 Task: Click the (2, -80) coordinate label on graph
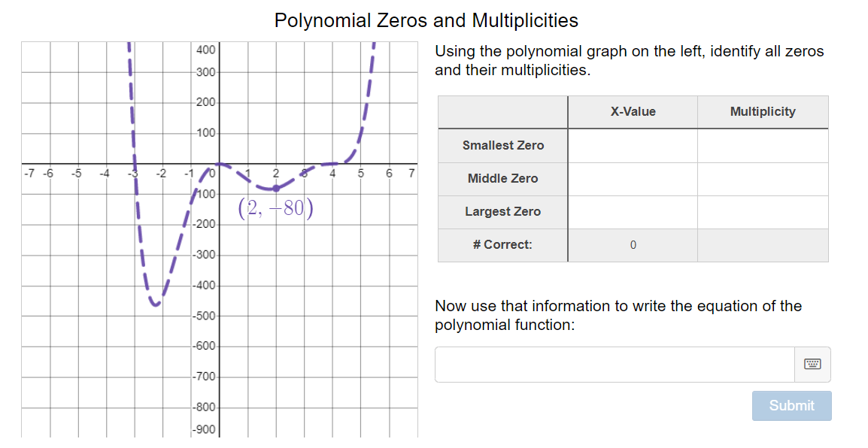(276, 207)
